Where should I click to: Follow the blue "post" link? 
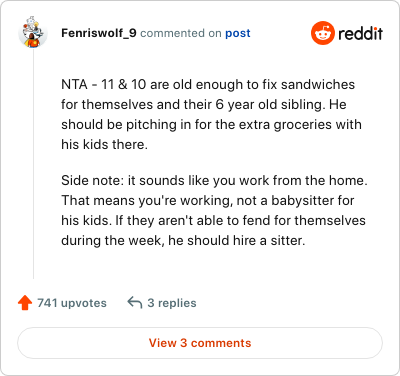coord(238,33)
